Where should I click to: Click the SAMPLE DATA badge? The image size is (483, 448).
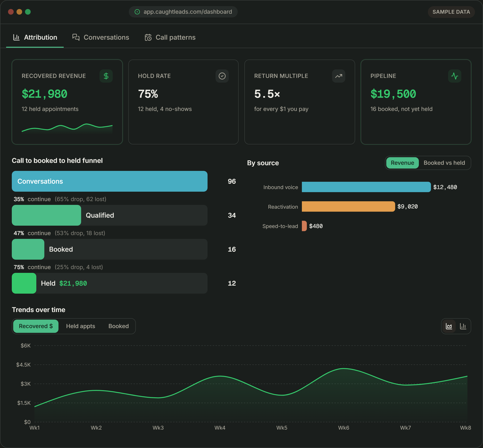pos(451,12)
